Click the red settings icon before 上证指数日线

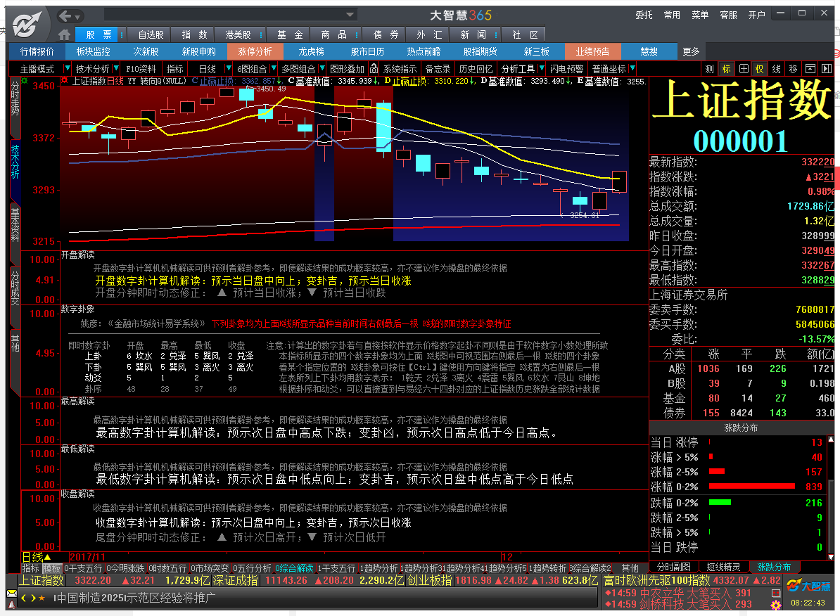click(64, 81)
